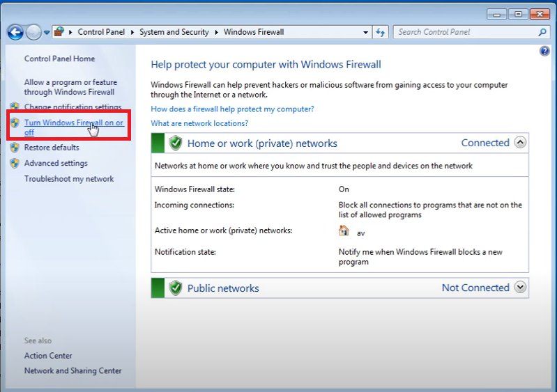Click the refresh button beside address bar
The height and width of the screenshot is (392, 557).
click(x=381, y=32)
